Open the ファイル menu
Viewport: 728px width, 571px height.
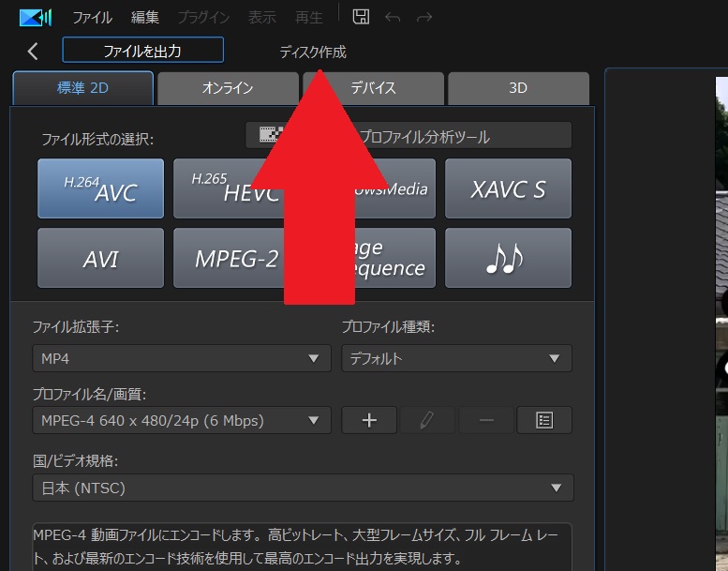92,18
